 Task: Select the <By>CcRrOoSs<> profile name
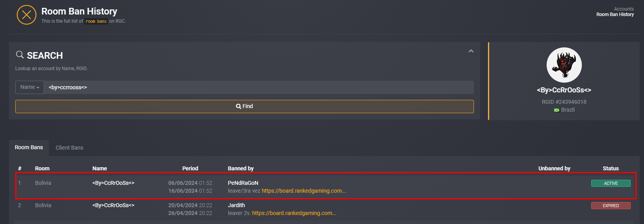coord(564,90)
